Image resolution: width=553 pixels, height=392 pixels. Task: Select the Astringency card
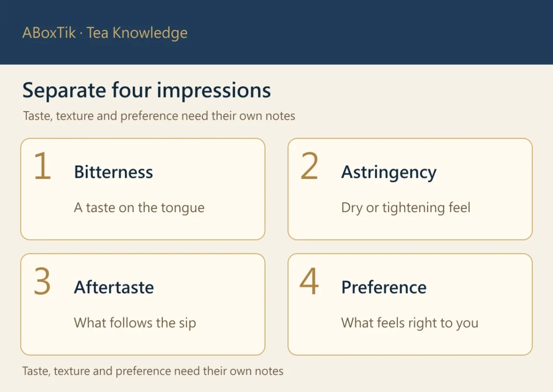[410, 189]
